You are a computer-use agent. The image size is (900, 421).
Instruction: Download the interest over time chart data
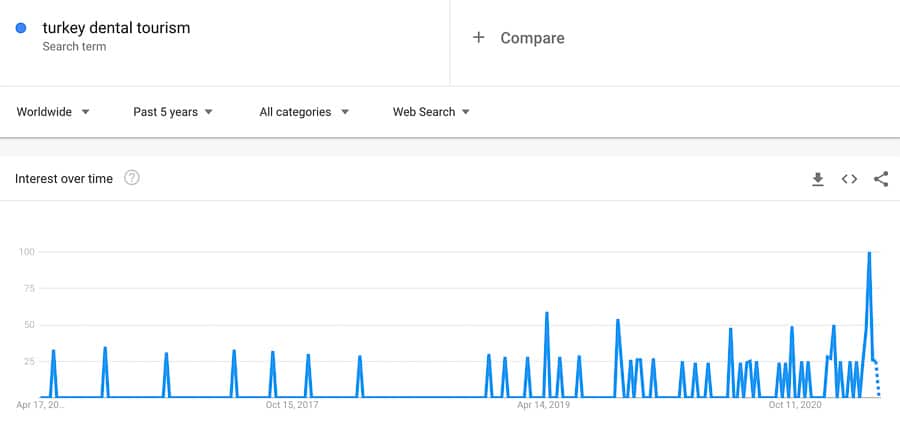[x=817, y=179]
